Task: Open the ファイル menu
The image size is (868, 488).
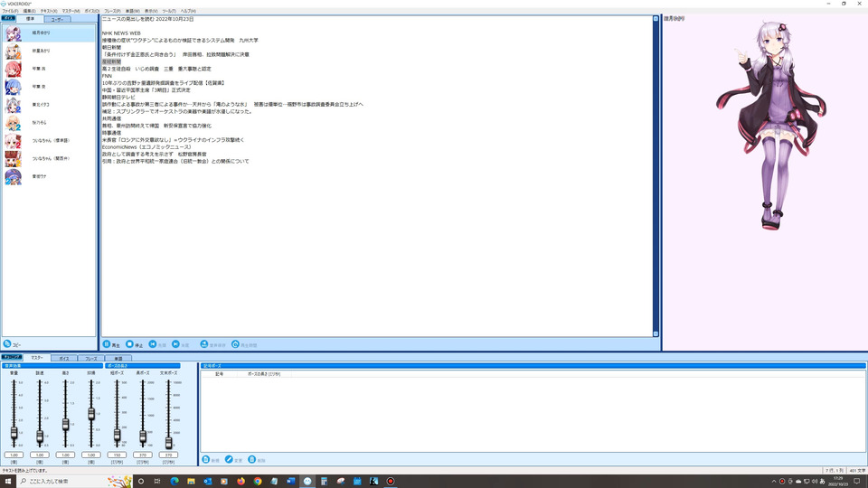Action: (10, 11)
